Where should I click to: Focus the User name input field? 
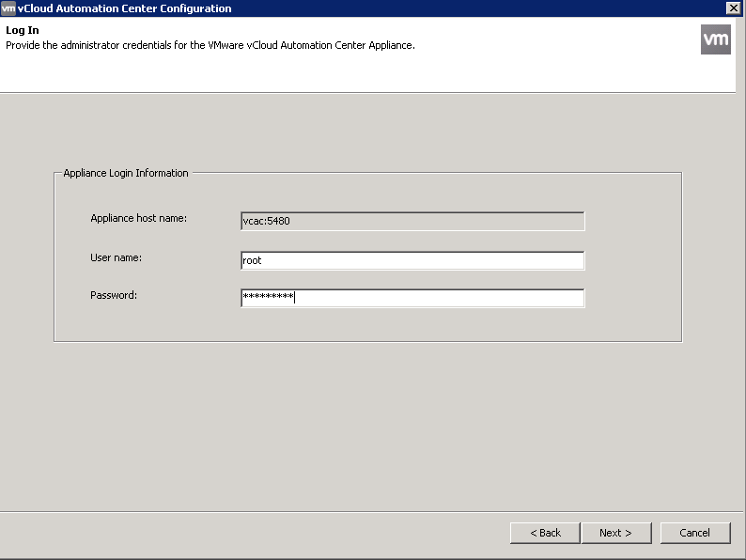coord(413,260)
